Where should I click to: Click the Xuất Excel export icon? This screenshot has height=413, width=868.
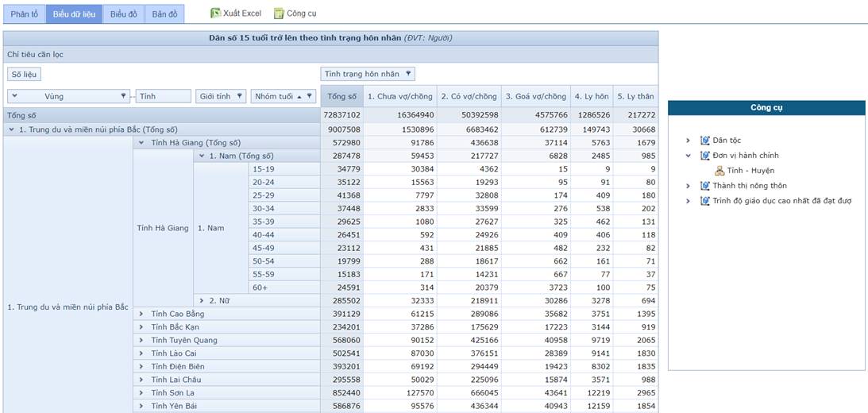(x=215, y=14)
